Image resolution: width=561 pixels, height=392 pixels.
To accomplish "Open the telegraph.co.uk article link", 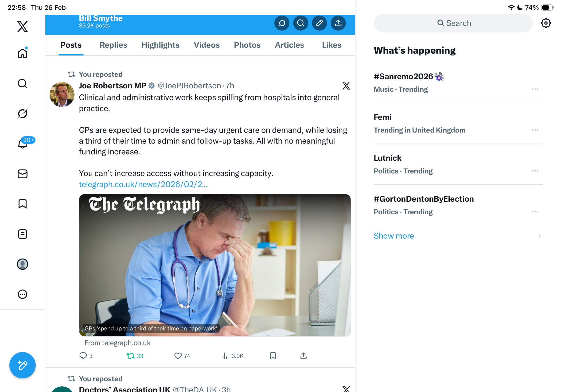I will click(x=143, y=184).
